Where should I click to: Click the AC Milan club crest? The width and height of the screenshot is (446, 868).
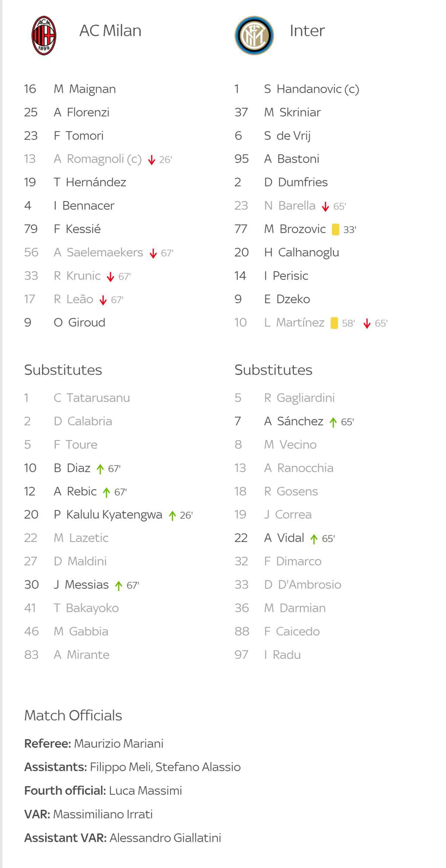pos(44,35)
